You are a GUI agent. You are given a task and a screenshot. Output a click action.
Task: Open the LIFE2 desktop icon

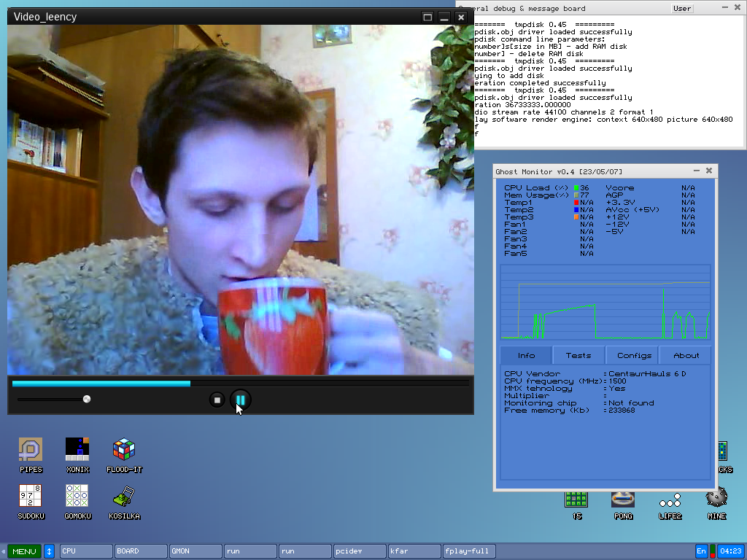[670, 501]
